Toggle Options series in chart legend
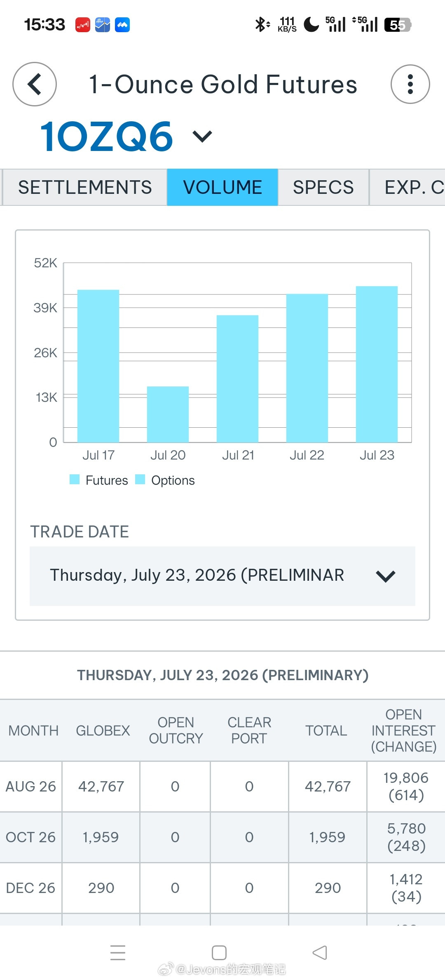The image size is (445, 980). [165, 480]
